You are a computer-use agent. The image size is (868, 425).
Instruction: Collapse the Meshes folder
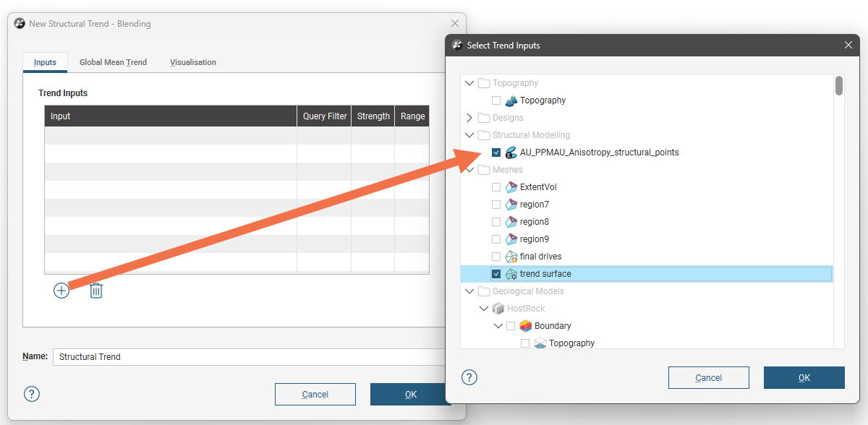pos(469,170)
